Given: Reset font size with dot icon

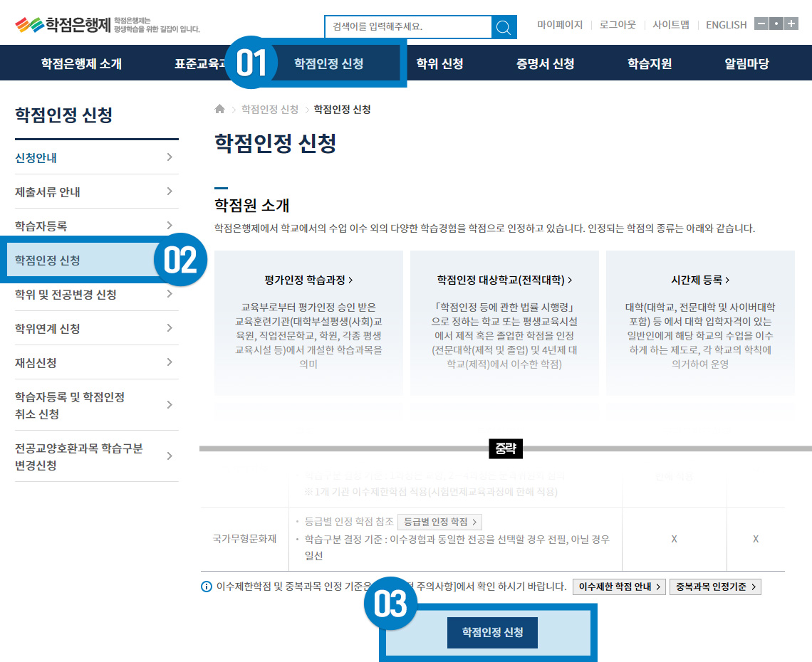Looking at the screenshot, I should point(776,23).
